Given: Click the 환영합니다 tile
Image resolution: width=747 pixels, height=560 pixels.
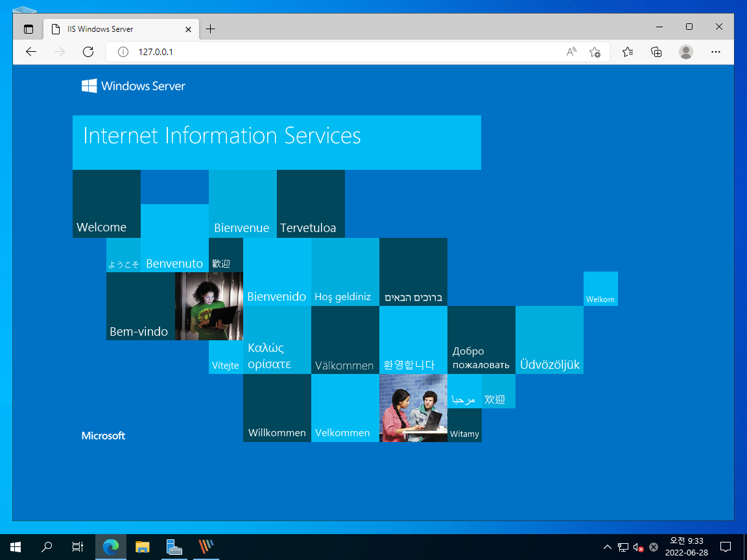Looking at the screenshot, I should 414,340.
